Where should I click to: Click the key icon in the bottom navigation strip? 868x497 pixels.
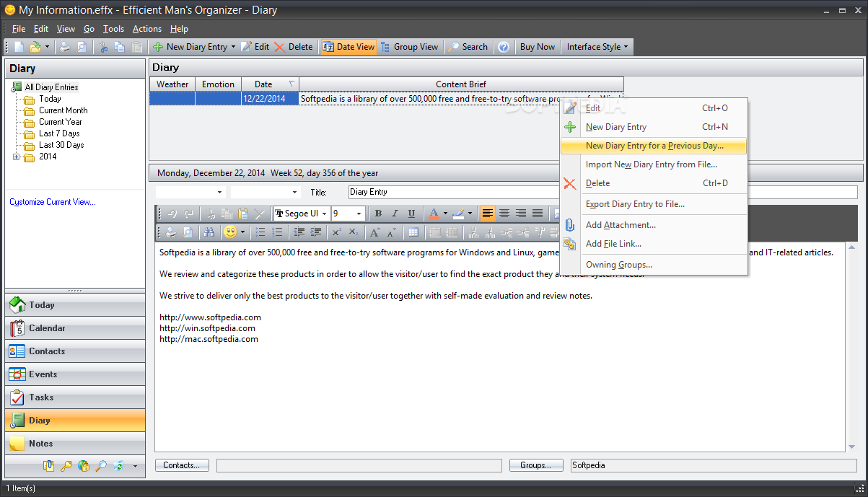click(66, 466)
